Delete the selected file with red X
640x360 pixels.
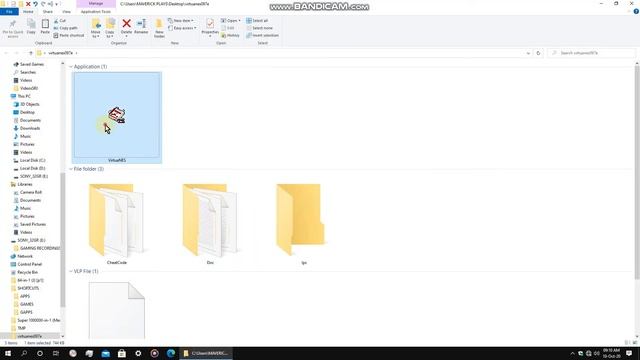click(127, 27)
